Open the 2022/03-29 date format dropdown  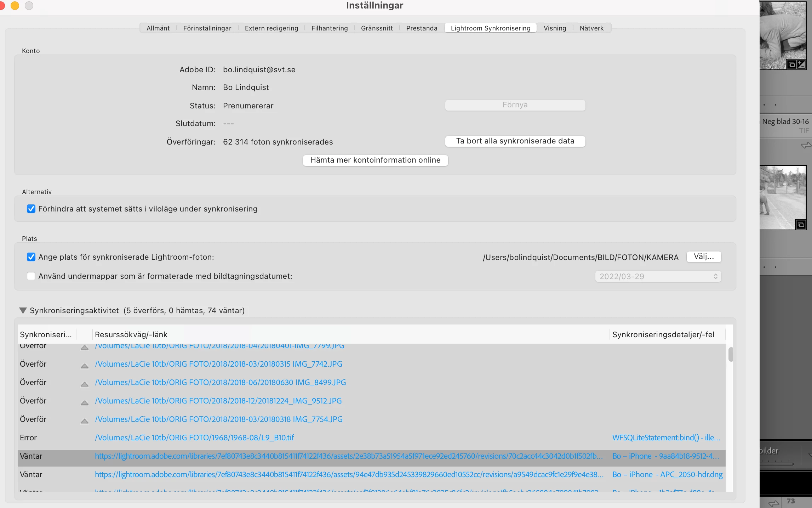[x=658, y=276]
